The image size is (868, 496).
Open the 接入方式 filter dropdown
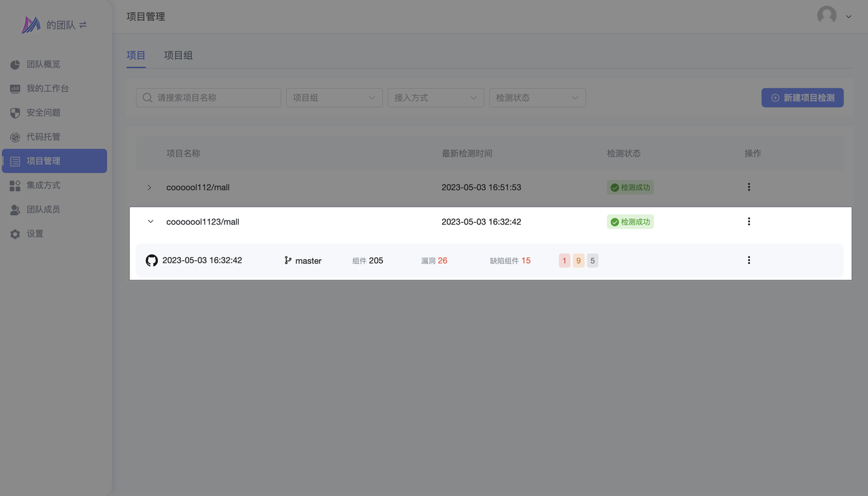click(x=435, y=98)
